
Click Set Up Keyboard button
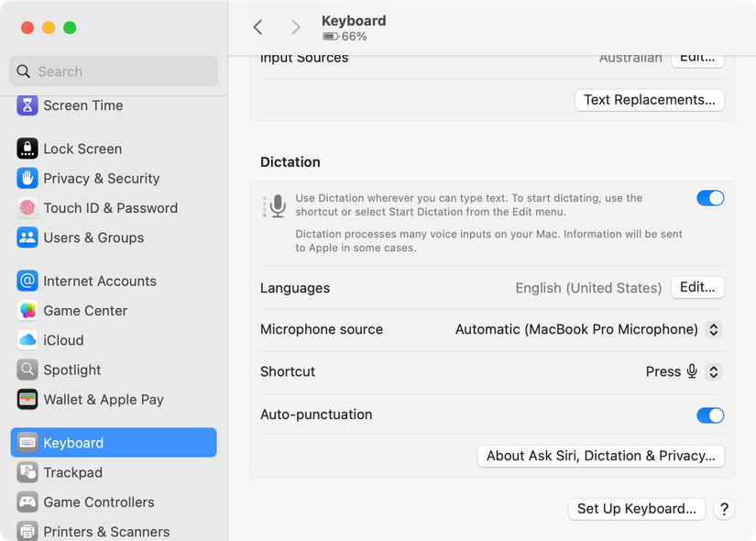[x=637, y=509]
